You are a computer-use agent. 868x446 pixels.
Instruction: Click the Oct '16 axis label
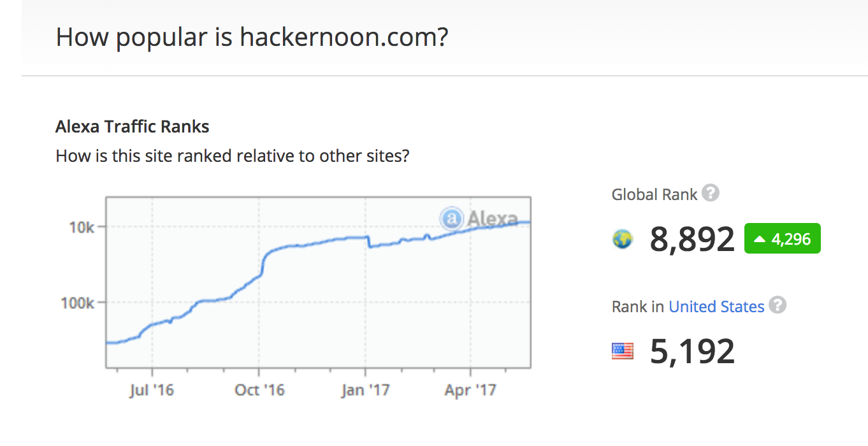coord(258,389)
